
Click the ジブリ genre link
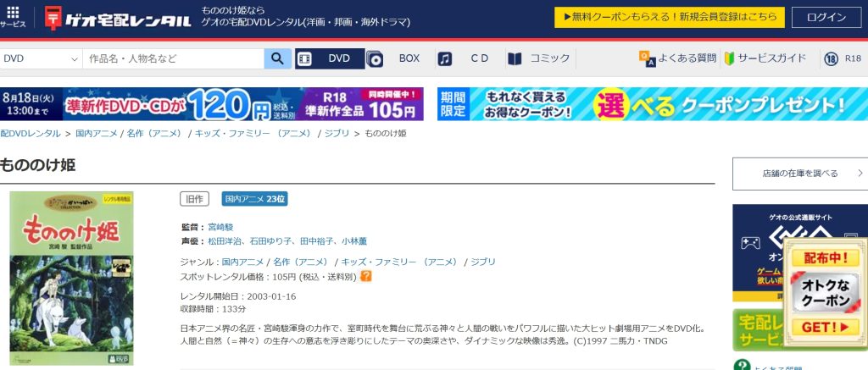[482, 262]
